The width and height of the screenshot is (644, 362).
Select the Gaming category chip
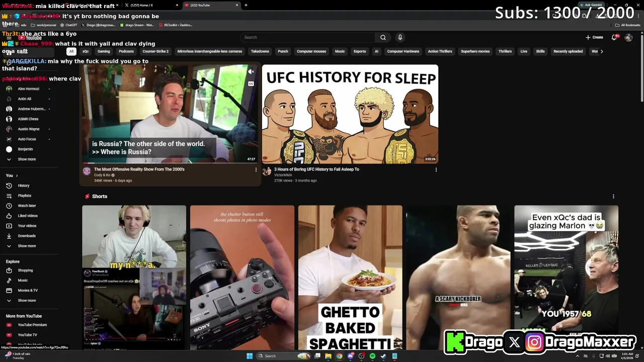click(x=104, y=51)
